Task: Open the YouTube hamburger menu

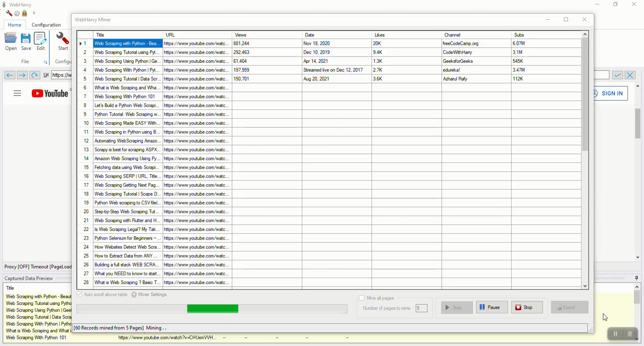Action: (17, 93)
